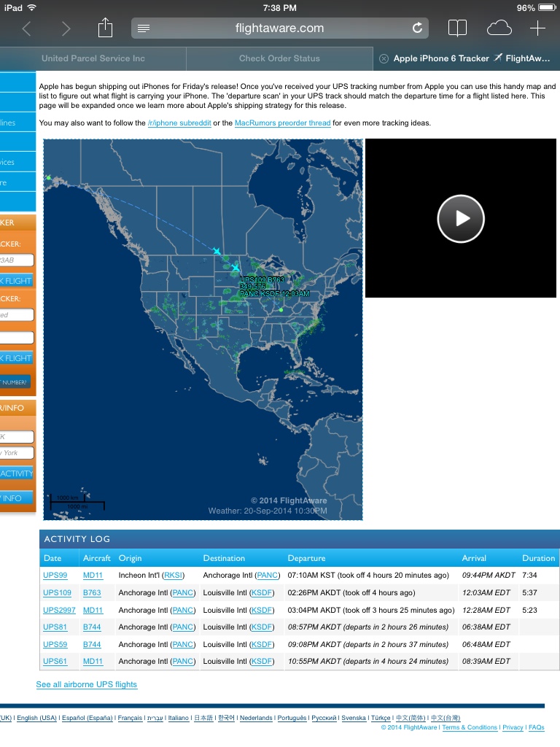Click the Departure column header
This screenshot has height=747, width=560.
[x=306, y=558]
